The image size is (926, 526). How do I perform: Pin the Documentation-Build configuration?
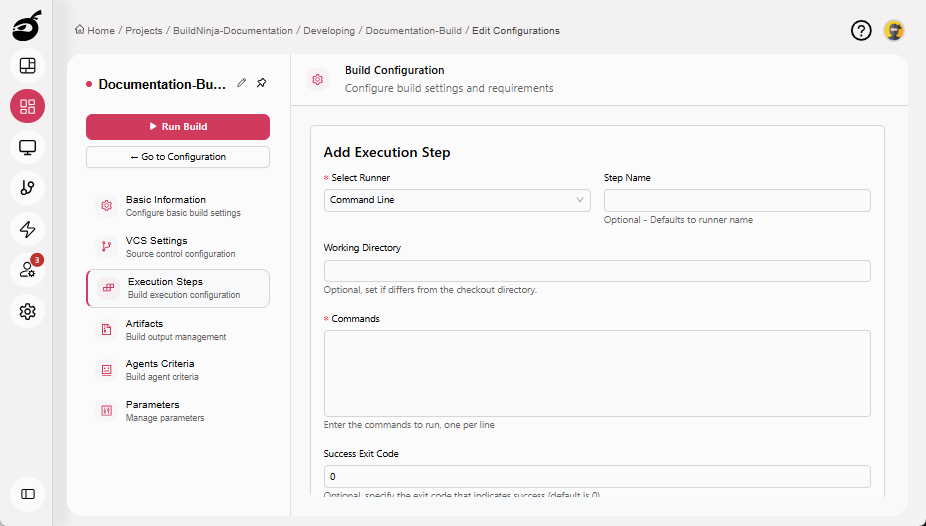click(x=261, y=83)
